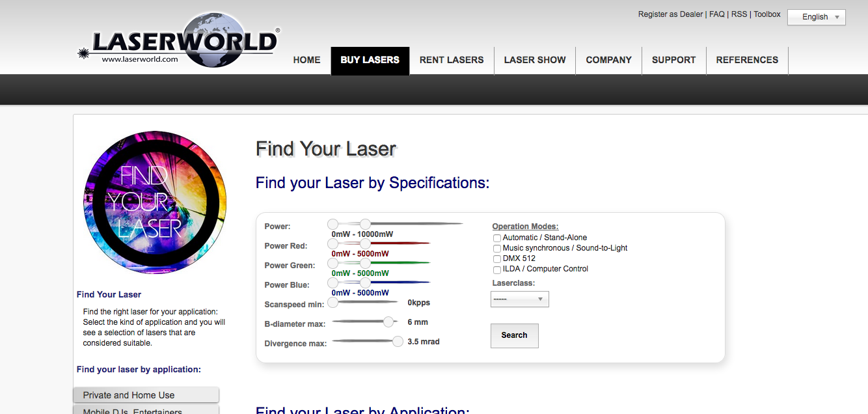
Task: Navigate to SUPPORT
Action: (x=673, y=60)
